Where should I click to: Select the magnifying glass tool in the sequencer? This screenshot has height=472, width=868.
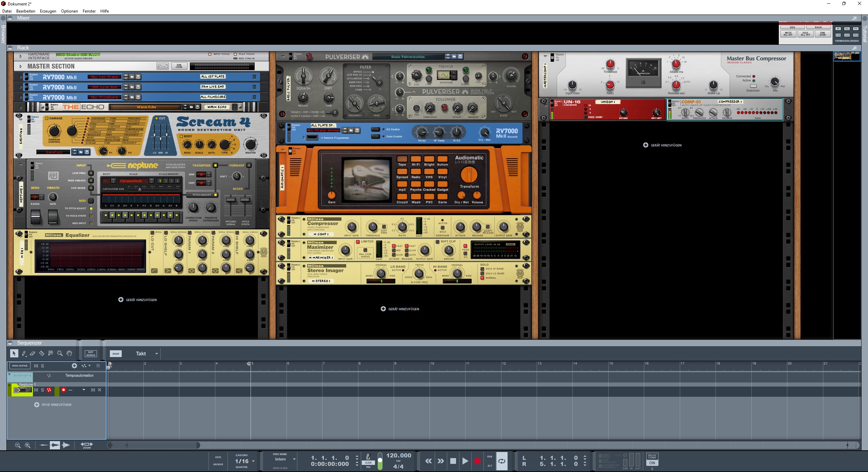[60, 353]
